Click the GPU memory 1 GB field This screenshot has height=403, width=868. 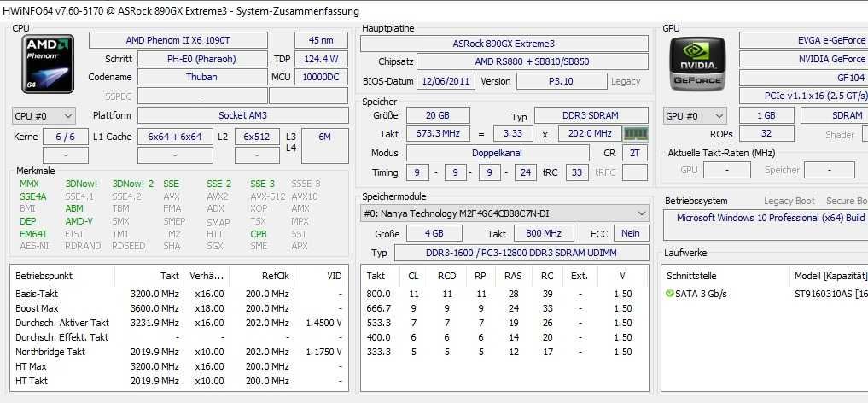pyautogui.click(x=766, y=116)
